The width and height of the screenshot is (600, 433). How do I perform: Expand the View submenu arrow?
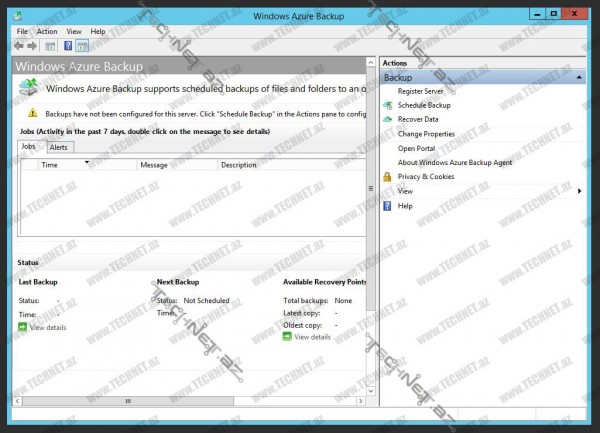coord(579,191)
